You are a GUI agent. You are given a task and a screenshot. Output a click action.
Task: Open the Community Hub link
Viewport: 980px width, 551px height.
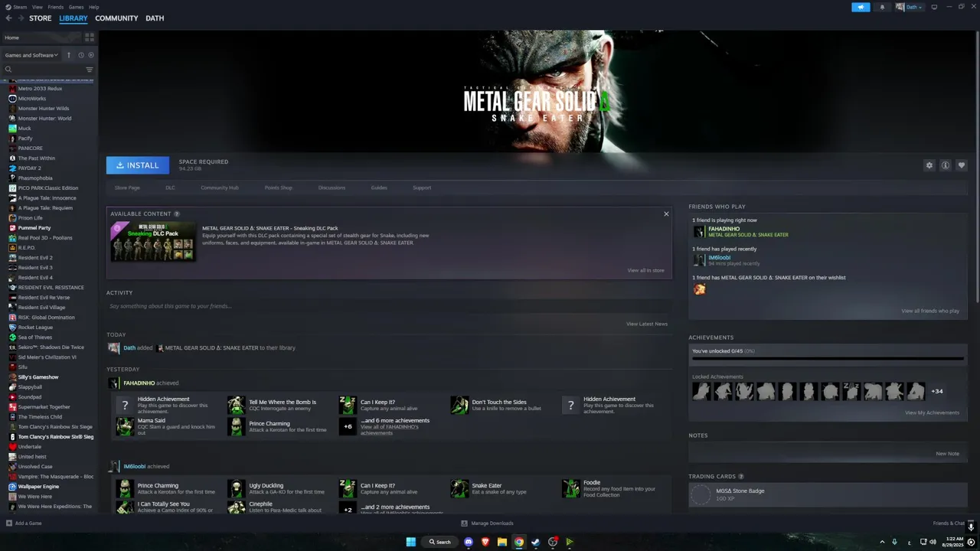click(220, 187)
